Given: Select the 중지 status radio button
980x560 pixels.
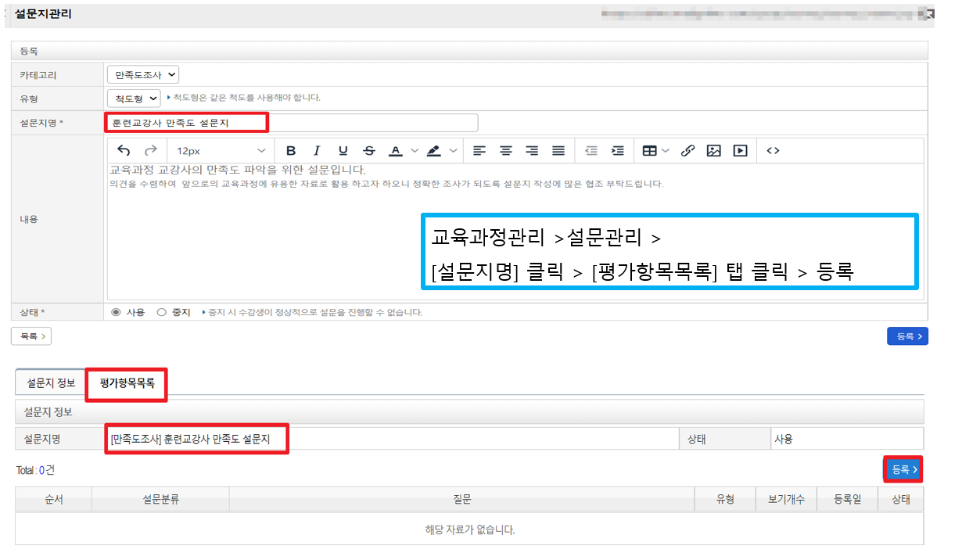Looking at the screenshot, I should coord(162,312).
